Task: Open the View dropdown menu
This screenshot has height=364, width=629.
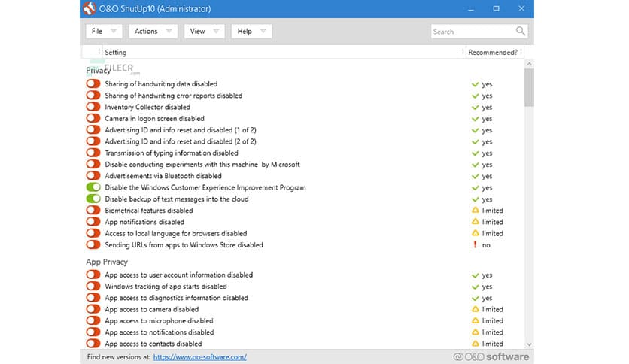Action: pos(204,32)
